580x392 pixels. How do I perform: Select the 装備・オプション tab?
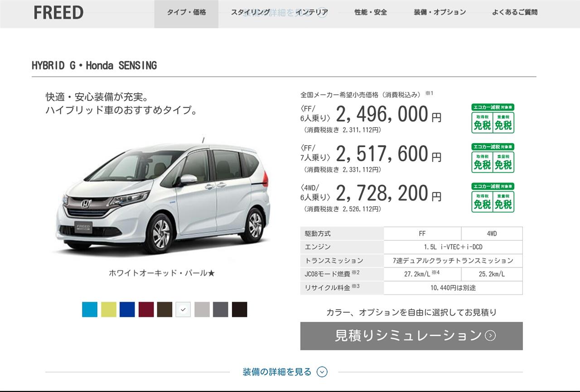click(440, 13)
